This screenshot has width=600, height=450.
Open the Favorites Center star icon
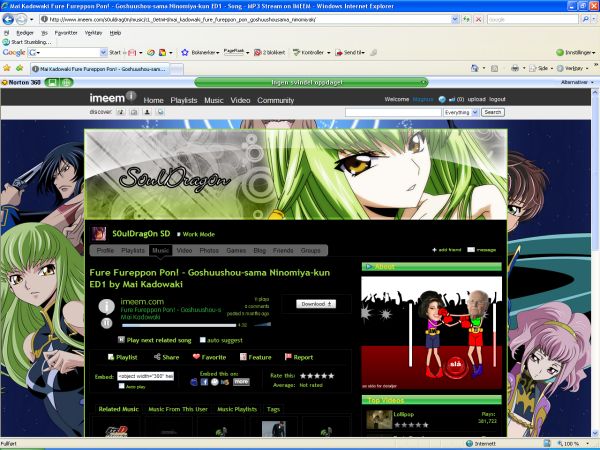[x=7, y=68]
